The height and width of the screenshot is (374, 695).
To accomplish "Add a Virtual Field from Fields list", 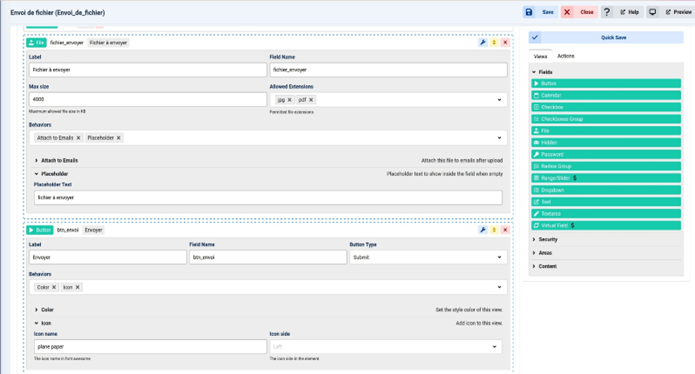I will click(x=606, y=226).
